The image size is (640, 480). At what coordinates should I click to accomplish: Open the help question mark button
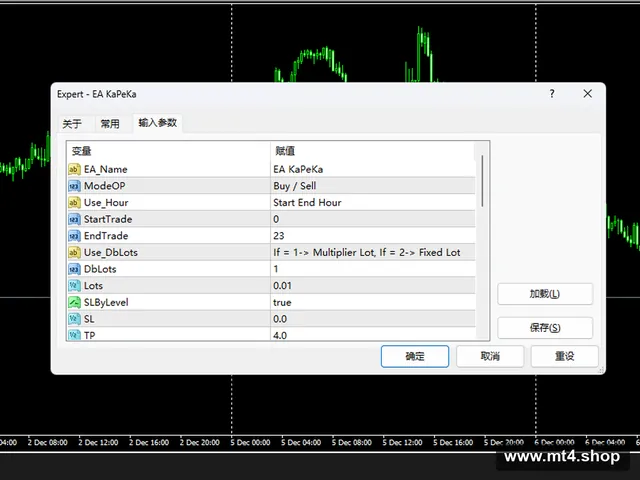552,94
